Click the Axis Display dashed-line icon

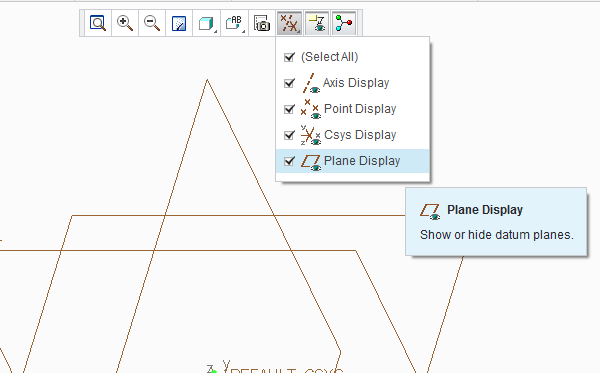(x=311, y=83)
